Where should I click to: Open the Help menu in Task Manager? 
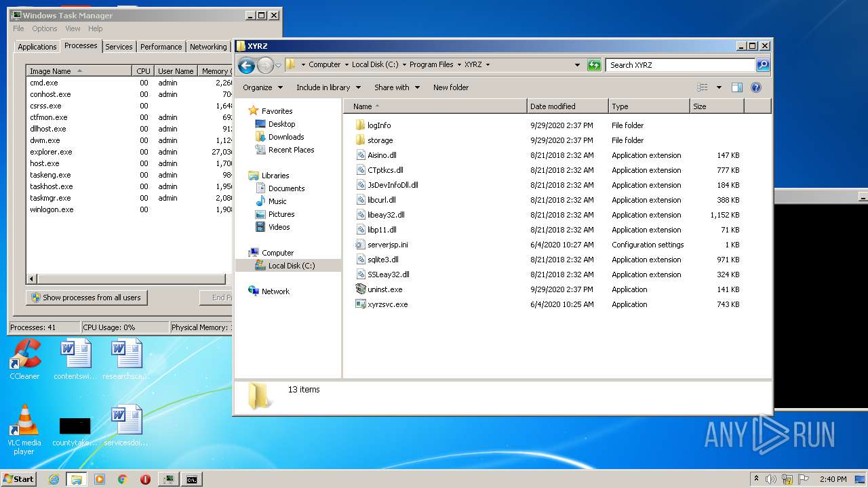pyautogui.click(x=96, y=28)
